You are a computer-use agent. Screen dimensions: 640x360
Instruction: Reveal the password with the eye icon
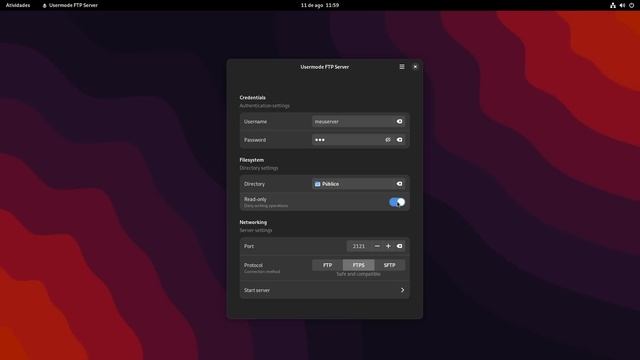tap(388, 140)
